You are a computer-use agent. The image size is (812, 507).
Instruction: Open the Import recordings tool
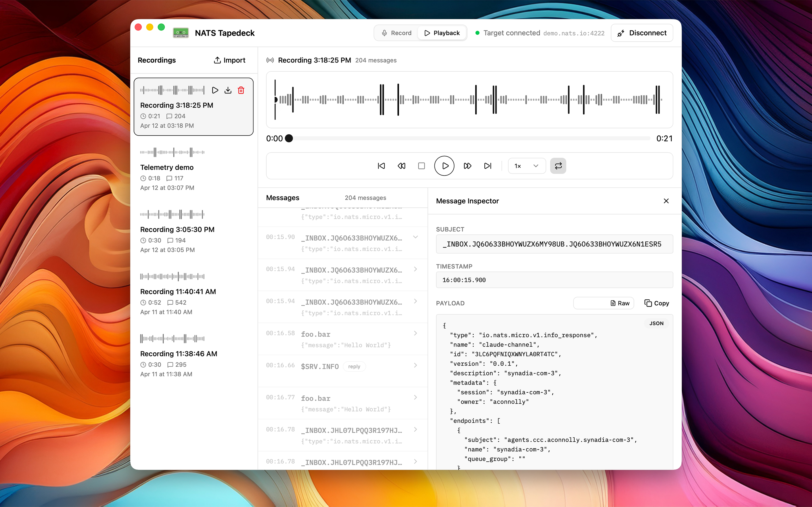click(230, 60)
